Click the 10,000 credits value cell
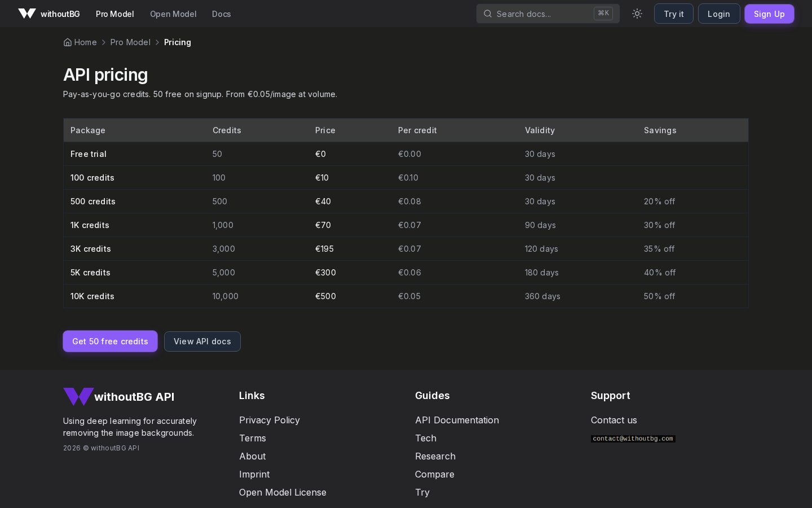This screenshot has height=508, width=812. [x=226, y=296]
